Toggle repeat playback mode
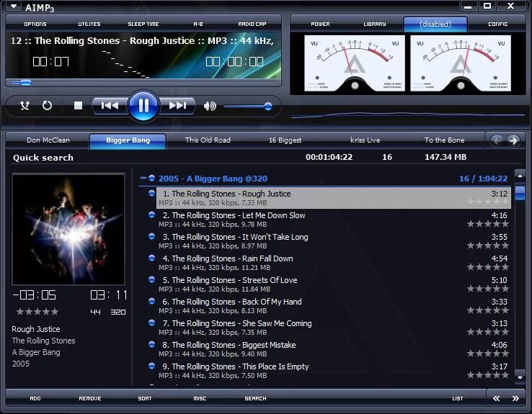The height and width of the screenshot is (414, 532). [x=47, y=106]
